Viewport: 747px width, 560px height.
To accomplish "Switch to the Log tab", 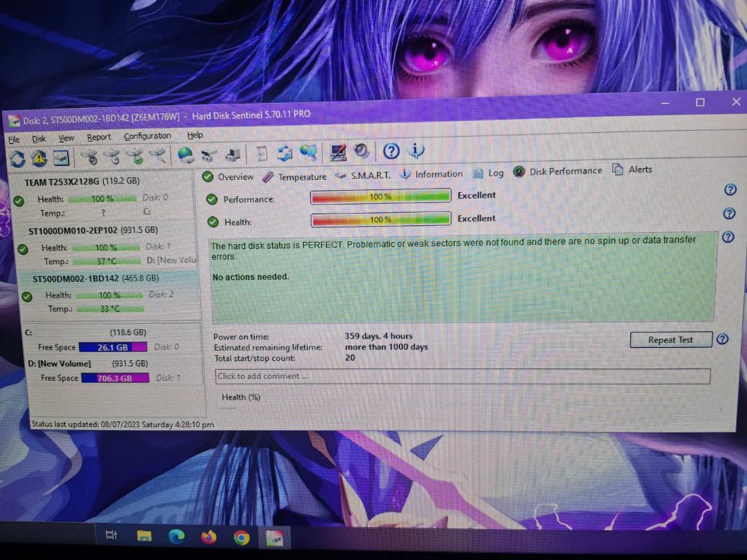I will click(x=488, y=174).
